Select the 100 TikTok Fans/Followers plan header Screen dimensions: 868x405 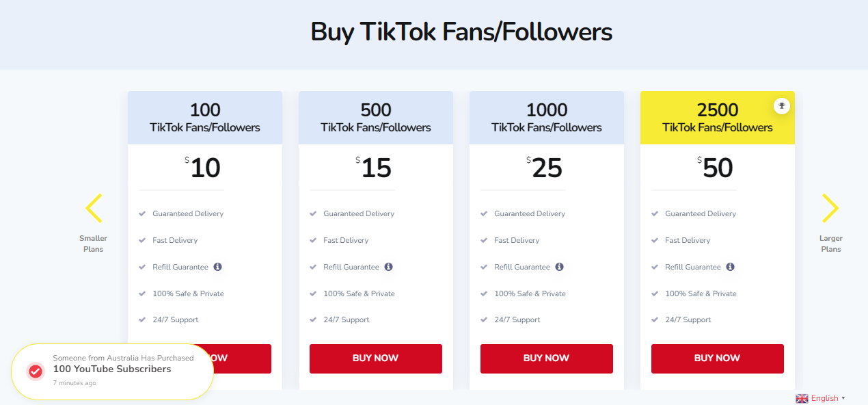pyautogui.click(x=205, y=118)
